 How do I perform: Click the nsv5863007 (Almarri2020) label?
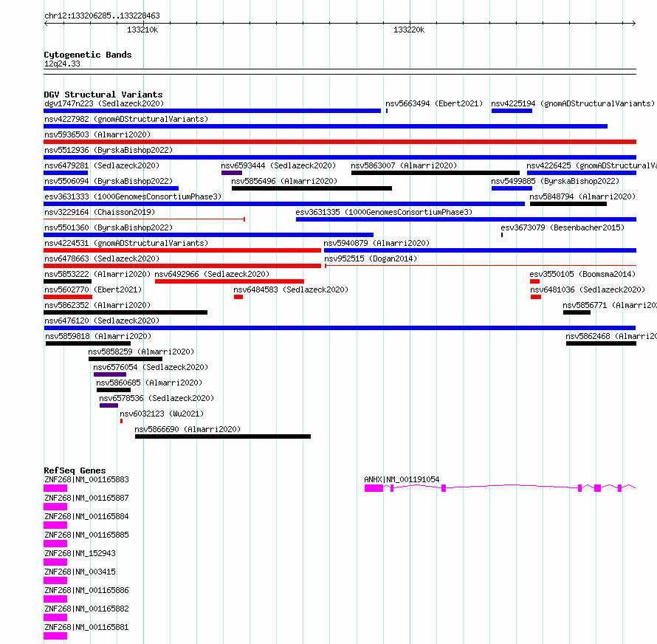coord(404,165)
